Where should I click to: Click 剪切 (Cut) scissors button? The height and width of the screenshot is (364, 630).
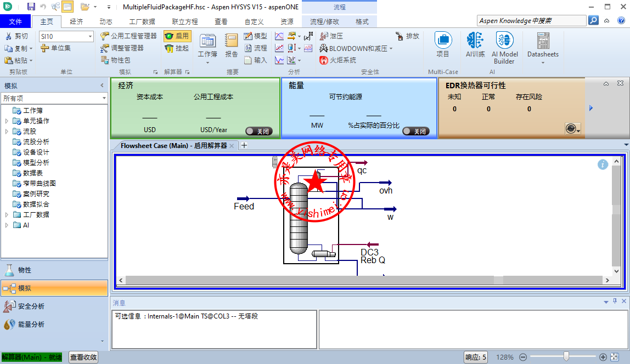(16, 36)
